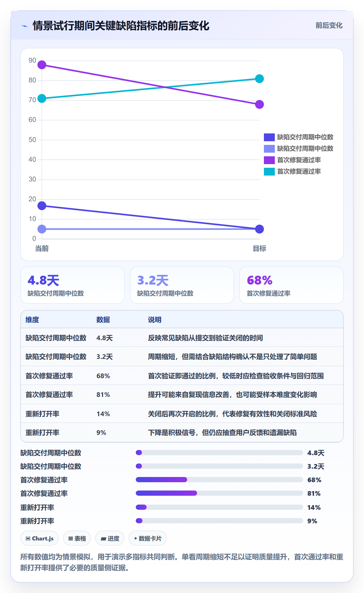Click the progress bar valued 68%
Viewport: 364px width, 593px height.
coord(219,480)
